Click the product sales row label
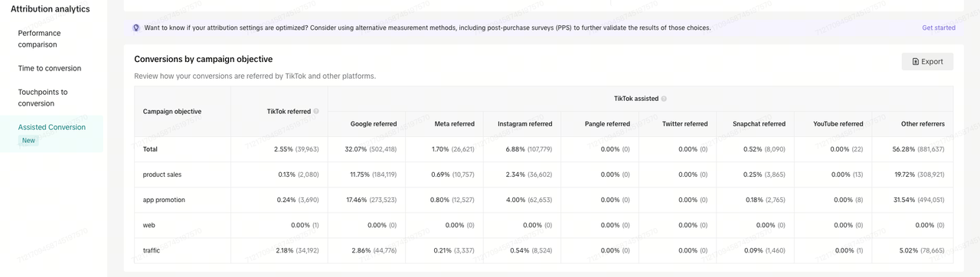 point(162,174)
